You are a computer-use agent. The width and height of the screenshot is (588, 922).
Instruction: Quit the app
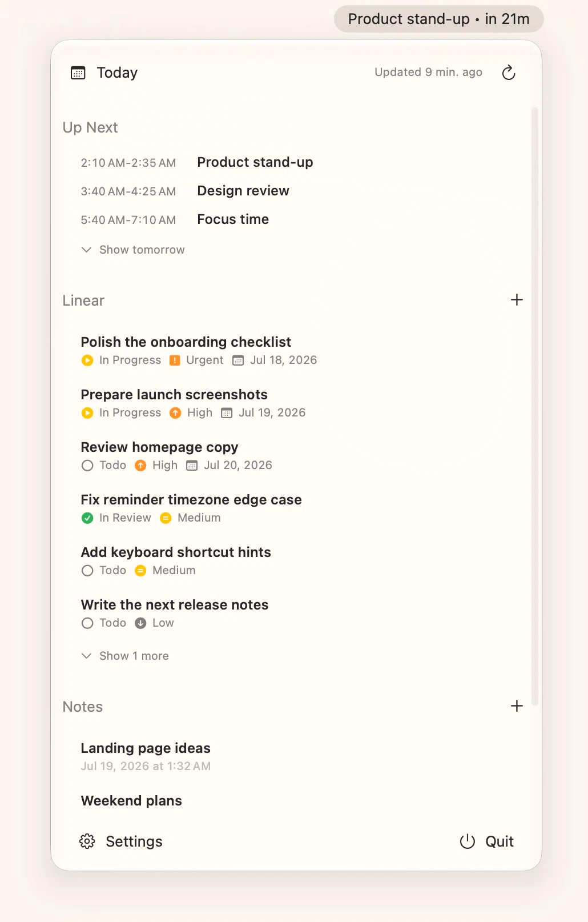[487, 841]
